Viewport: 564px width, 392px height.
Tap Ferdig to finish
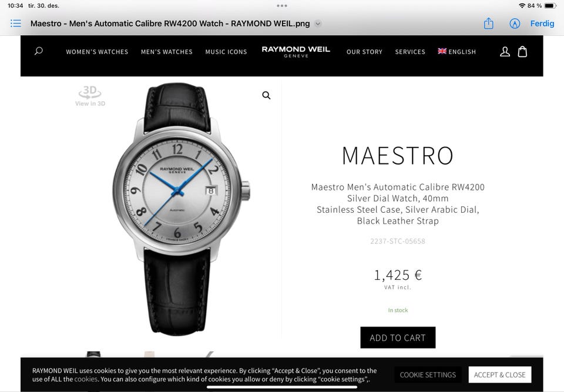click(542, 24)
